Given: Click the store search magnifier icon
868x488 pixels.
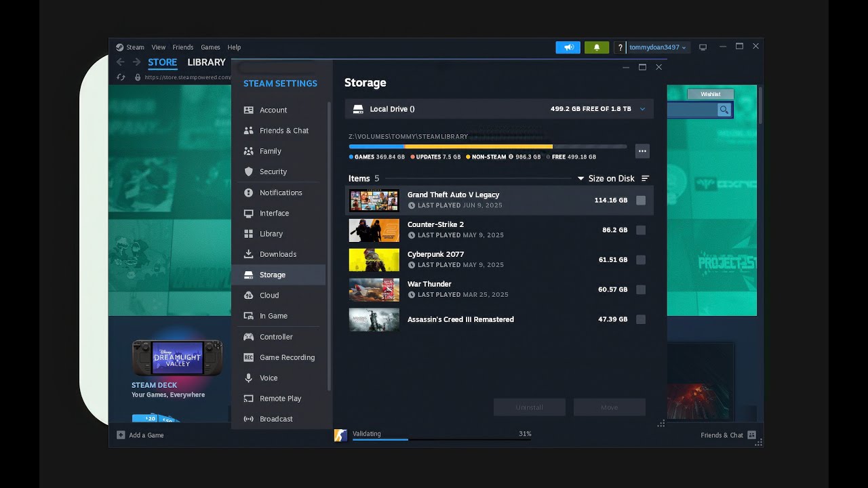Looking at the screenshot, I should coord(724,110).
